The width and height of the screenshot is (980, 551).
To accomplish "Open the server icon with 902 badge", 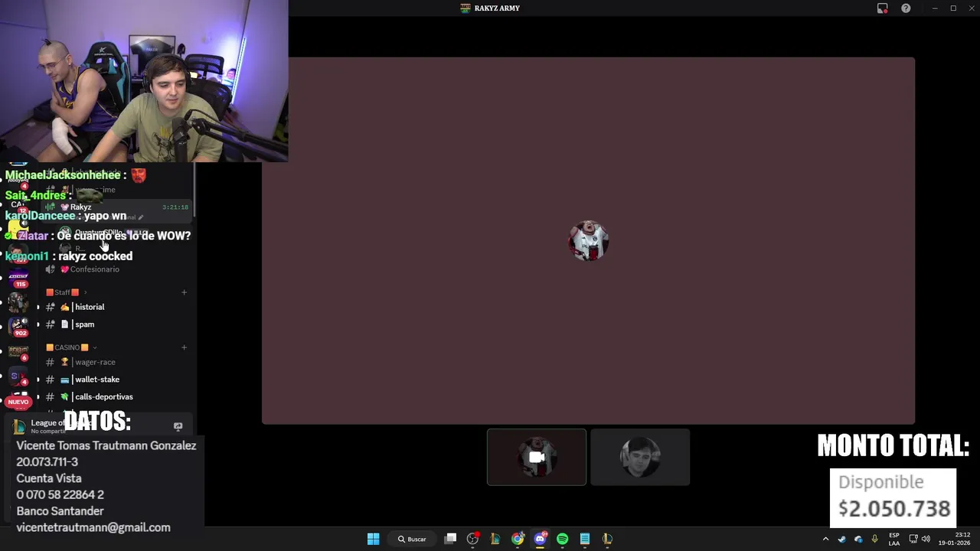I will click(x=18, y=325).
